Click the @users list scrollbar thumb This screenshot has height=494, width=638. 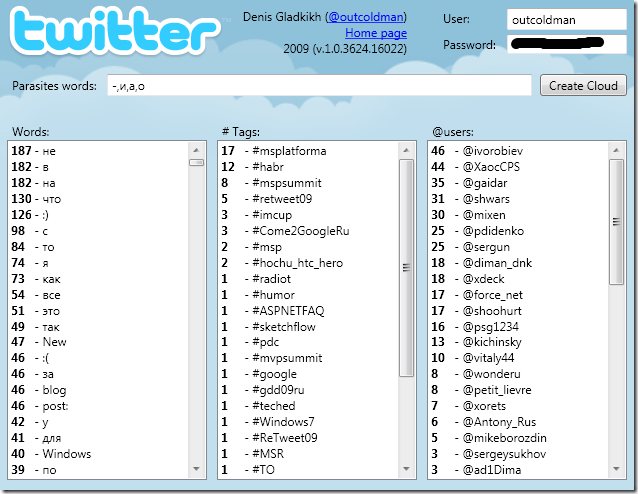coord(616,222)
